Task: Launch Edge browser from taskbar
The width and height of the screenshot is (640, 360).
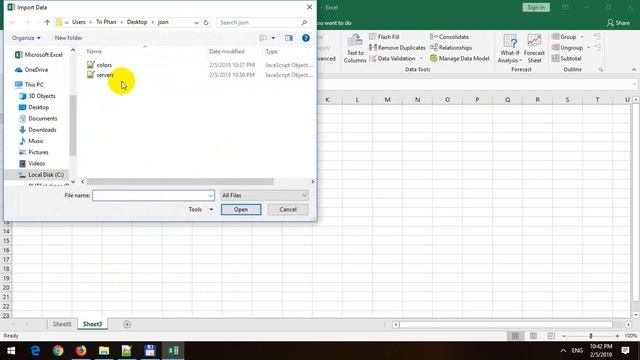Action: point(35,351)
